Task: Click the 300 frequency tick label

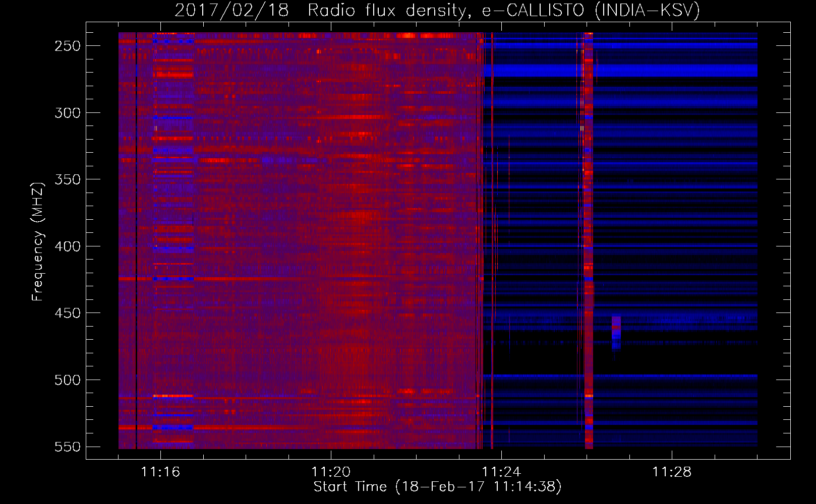Action: (x=68, y=113)
